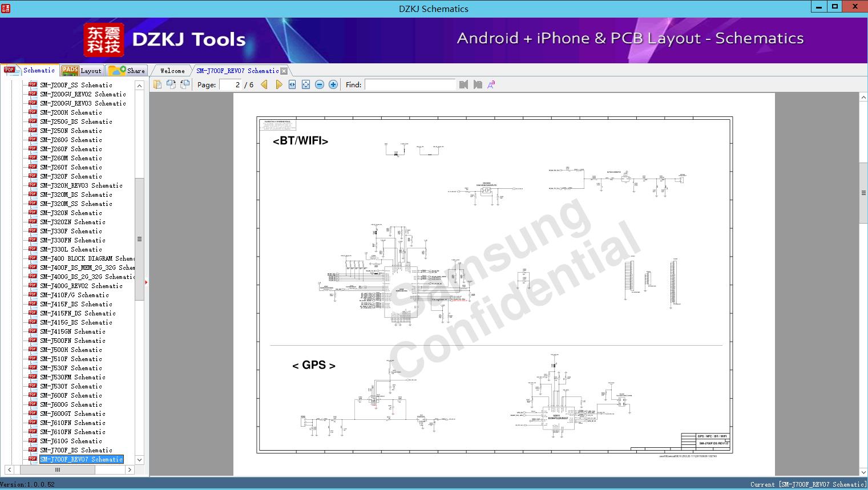868x490 pixels.
Task: Open the Welcome document tab
Action: tap(172, 71)
